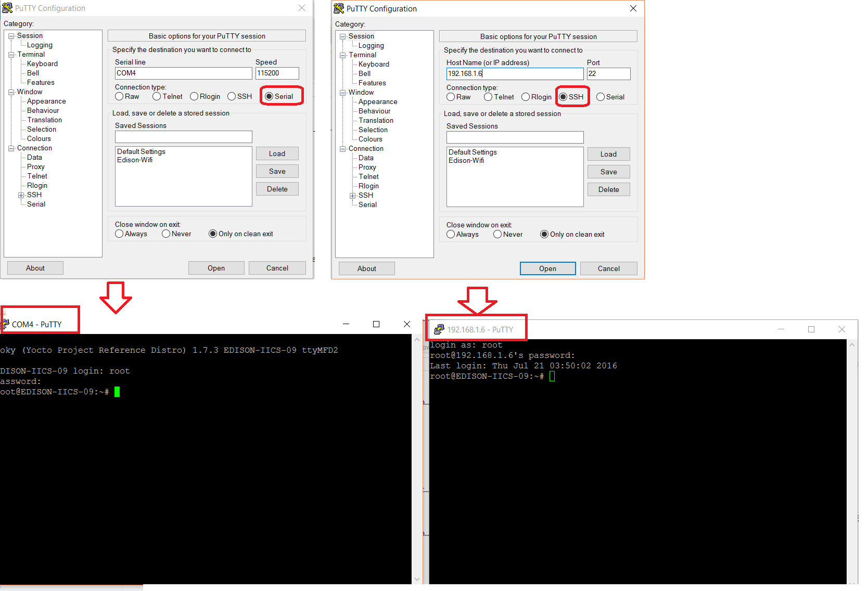The width and height of the screenshot is (868, 591).
Task: Choose Raw connection type in left dialog
Action: tap(119, 96)
